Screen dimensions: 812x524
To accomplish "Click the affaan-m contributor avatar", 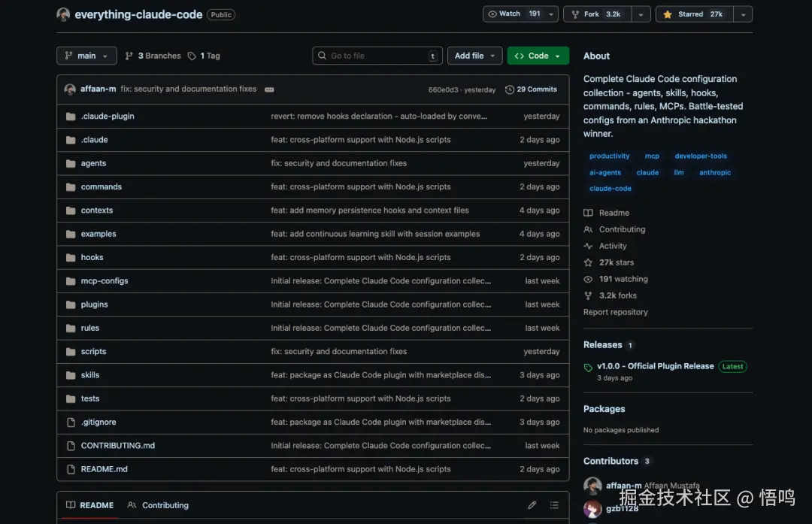I will pos(592,486).
